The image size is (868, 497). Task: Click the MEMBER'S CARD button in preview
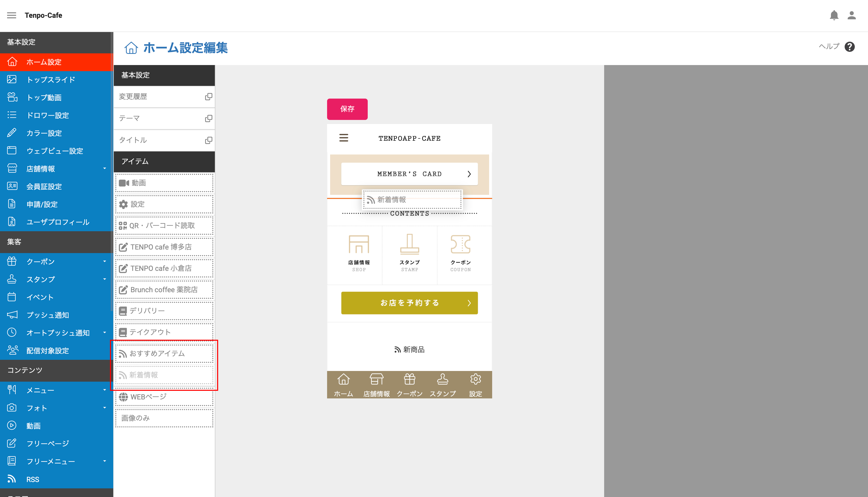tap(409, 174)
